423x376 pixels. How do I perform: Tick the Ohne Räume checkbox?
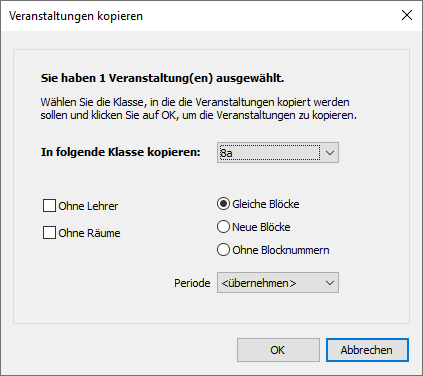[49, 233]
